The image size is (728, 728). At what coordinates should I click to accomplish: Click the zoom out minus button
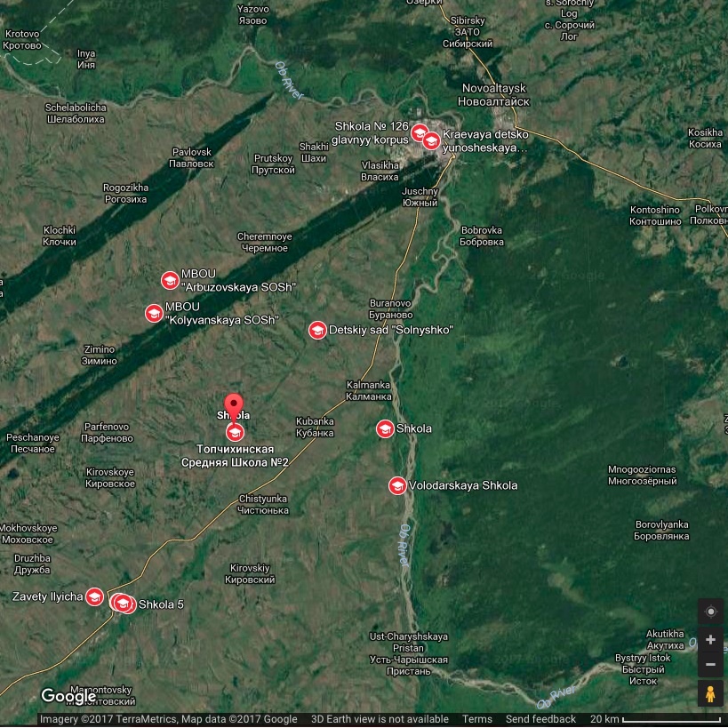point(710,665)
